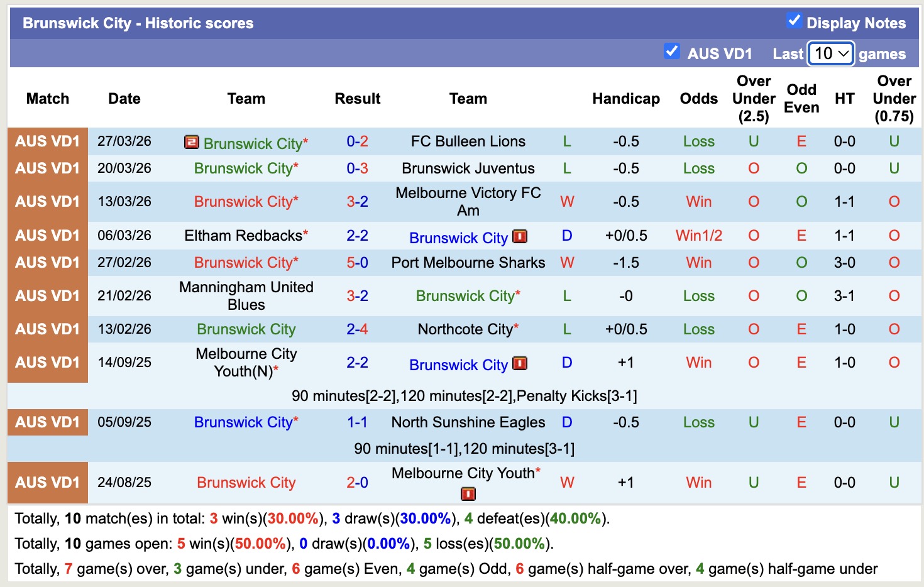
Task: Open the Last games count dropdown
Action: [830, 53]
